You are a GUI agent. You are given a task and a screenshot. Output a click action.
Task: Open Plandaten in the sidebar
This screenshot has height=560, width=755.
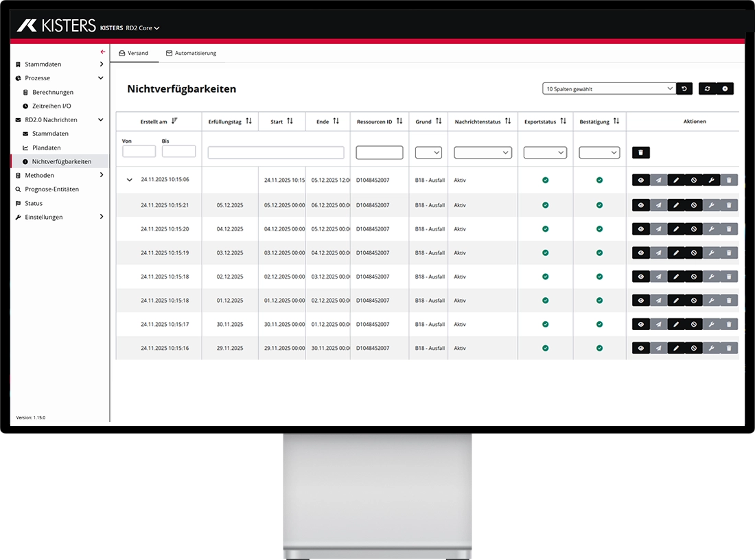pyautogui.click(x=46, y=148)
